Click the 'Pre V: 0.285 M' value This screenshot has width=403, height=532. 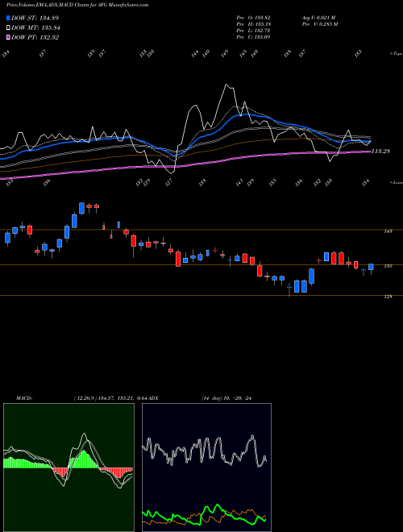[x=320, y=24]
